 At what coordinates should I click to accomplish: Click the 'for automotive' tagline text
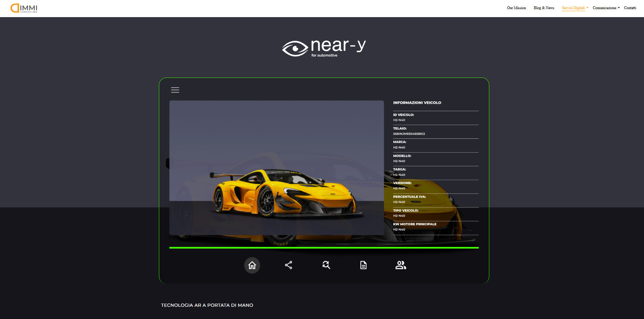(x=324, y=55)
